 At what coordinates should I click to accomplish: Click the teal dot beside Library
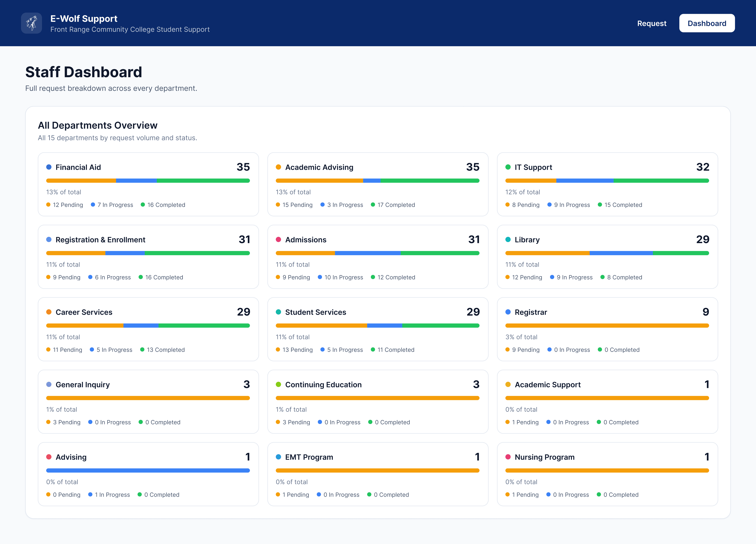pos(508,239)
